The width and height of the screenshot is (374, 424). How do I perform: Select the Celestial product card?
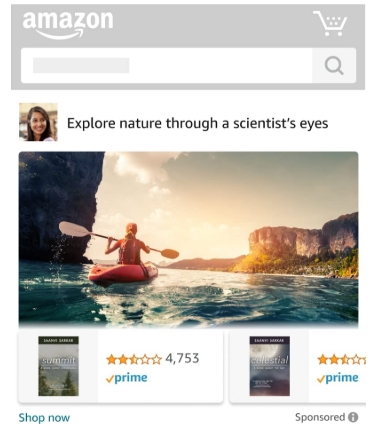(298, 366)
